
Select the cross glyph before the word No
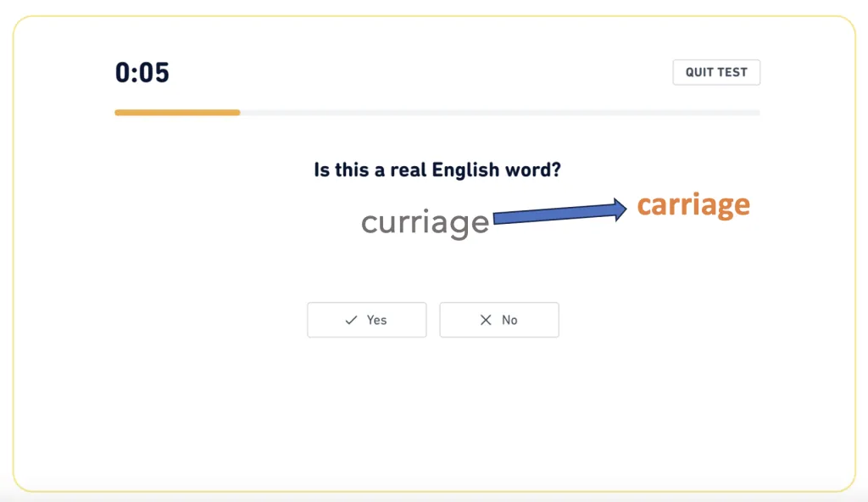click(486, 320)
